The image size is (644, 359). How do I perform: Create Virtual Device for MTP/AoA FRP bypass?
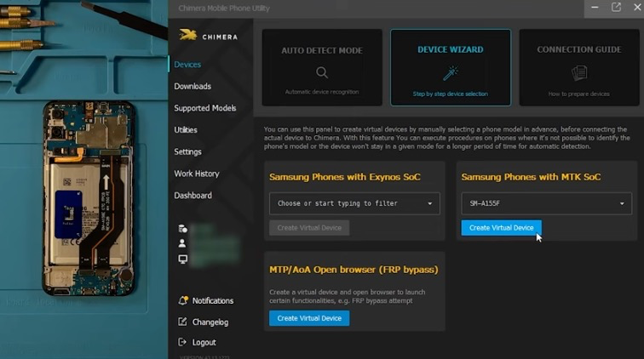pos(309,318)
